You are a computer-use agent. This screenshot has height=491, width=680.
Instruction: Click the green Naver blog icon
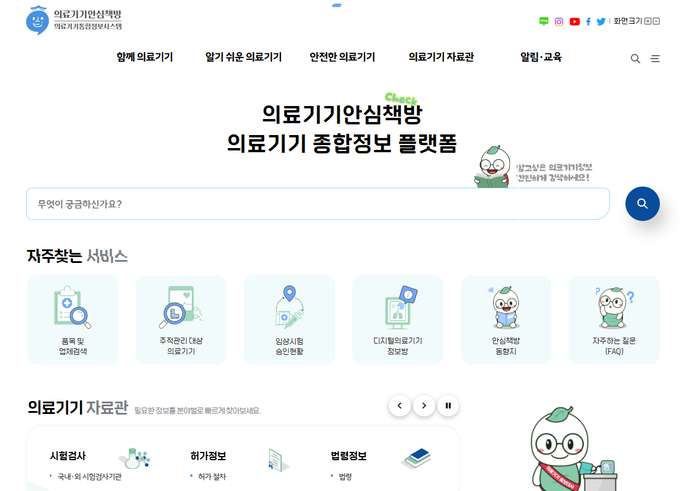[543, 21]
